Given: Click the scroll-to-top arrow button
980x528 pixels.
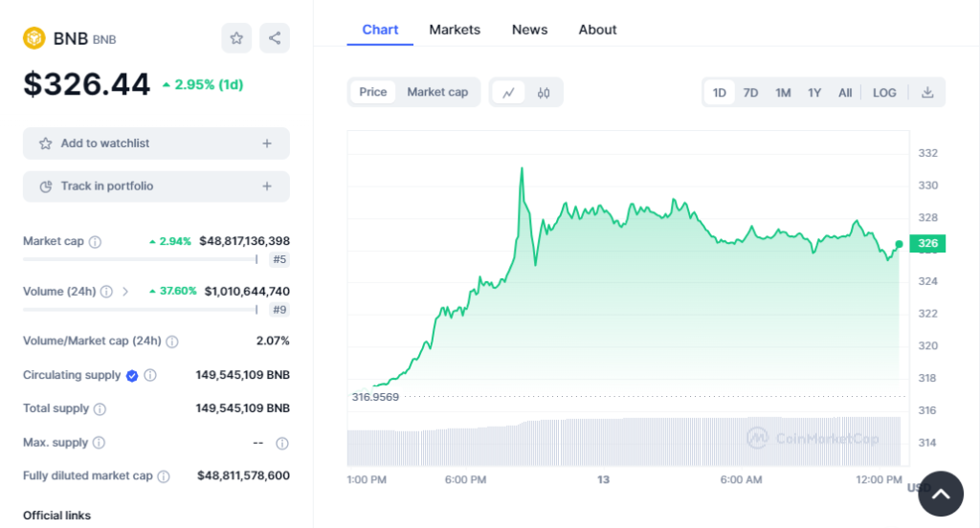Looking at the screenshot, I should click(x=940, y=494).
